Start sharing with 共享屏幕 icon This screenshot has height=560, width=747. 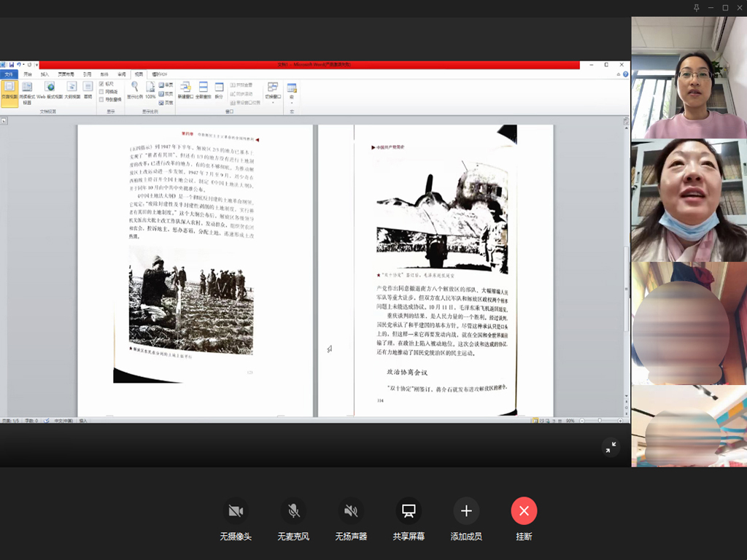click(409, 511)
